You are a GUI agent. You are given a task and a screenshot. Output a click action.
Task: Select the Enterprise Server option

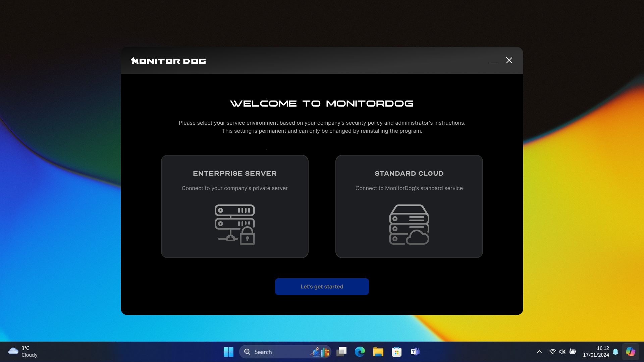234,206
